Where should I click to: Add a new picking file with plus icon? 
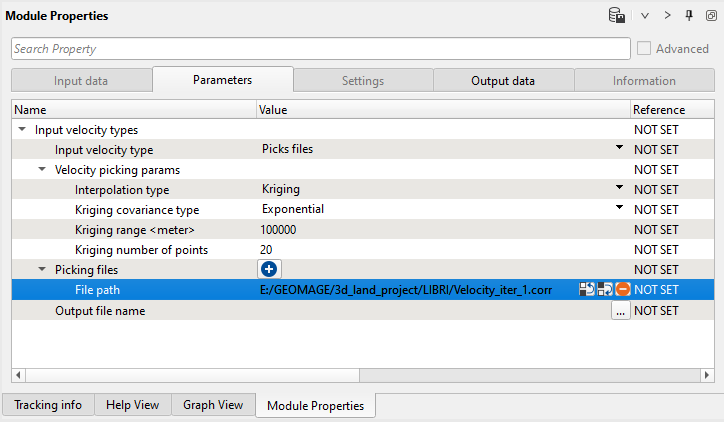(x=269, y=269)
